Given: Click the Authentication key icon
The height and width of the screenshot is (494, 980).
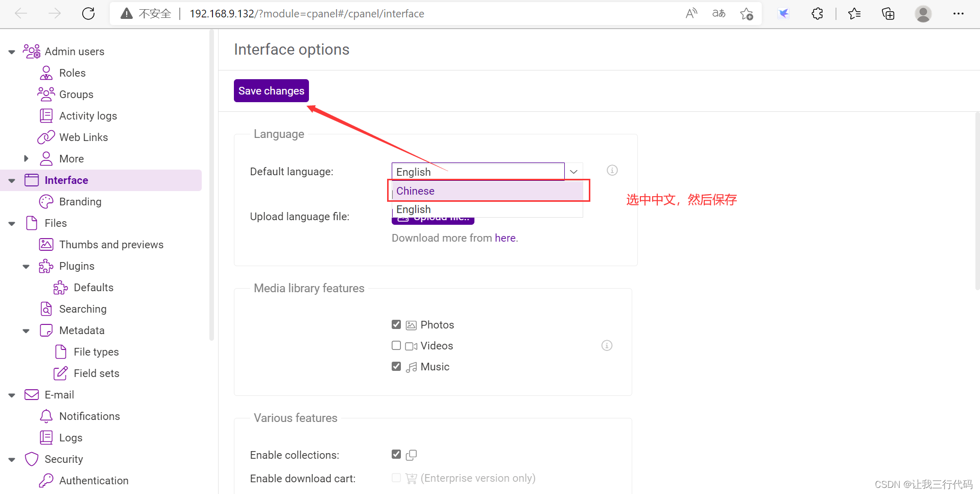Looking at the screenshot, I should [x=46, y=481].
